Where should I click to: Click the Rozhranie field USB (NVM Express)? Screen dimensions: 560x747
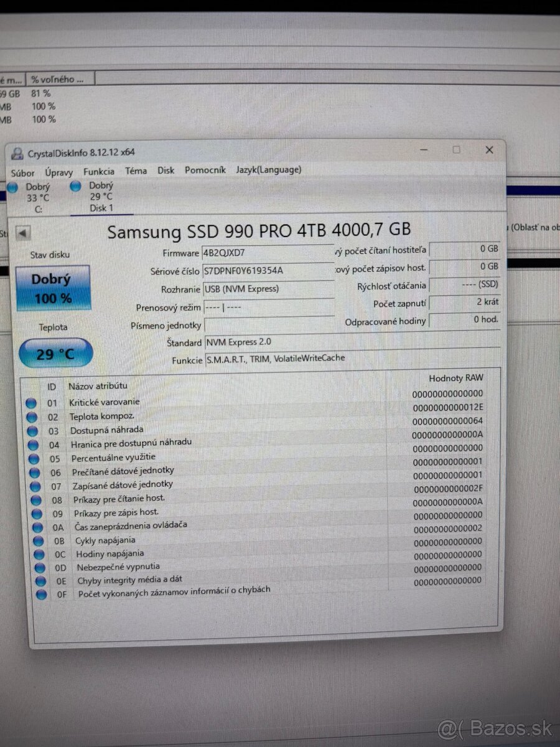tap(268, 289)
